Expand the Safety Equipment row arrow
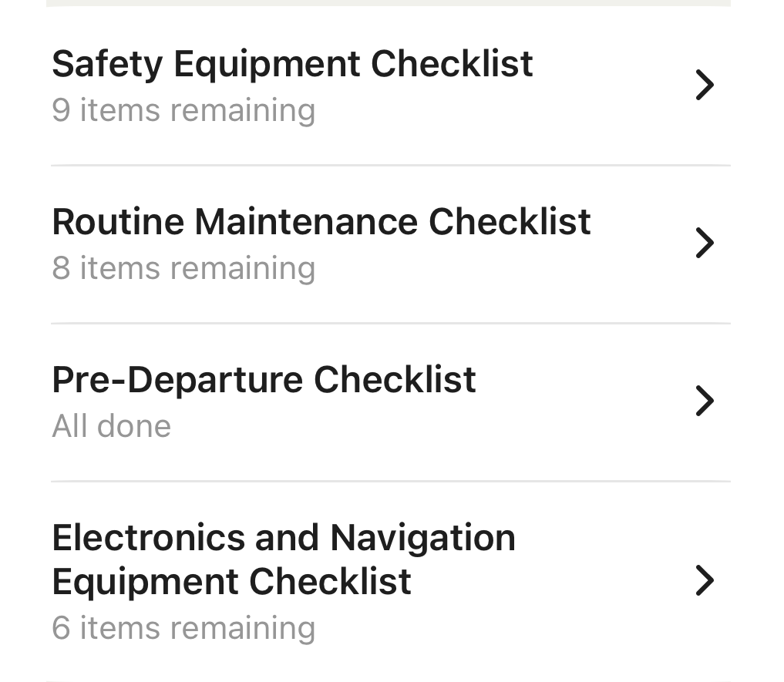The image size is (784, 682). click(705, 85)
